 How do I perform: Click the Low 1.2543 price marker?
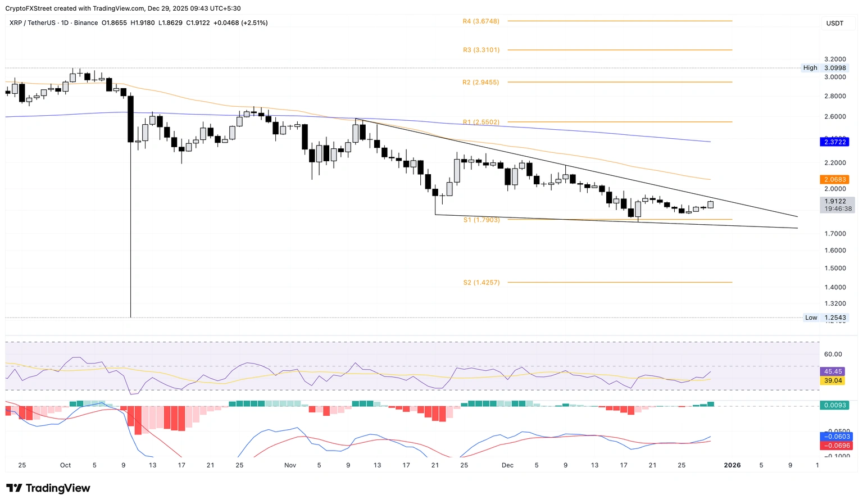point(825,317)
